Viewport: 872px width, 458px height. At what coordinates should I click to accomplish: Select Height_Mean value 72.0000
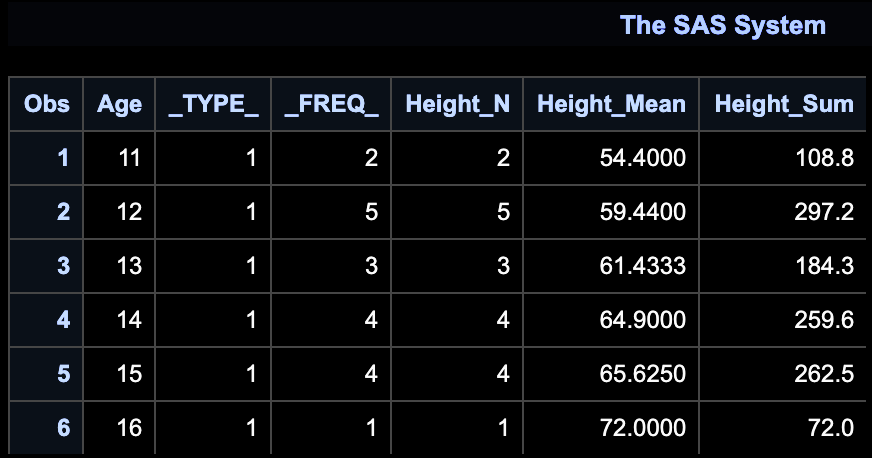click(x=642, y=427)
